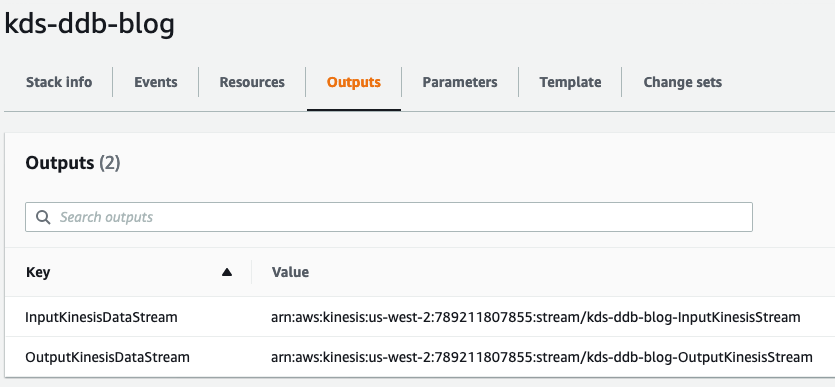
Task: View the Parameters tab
Action: pos(460,83)
